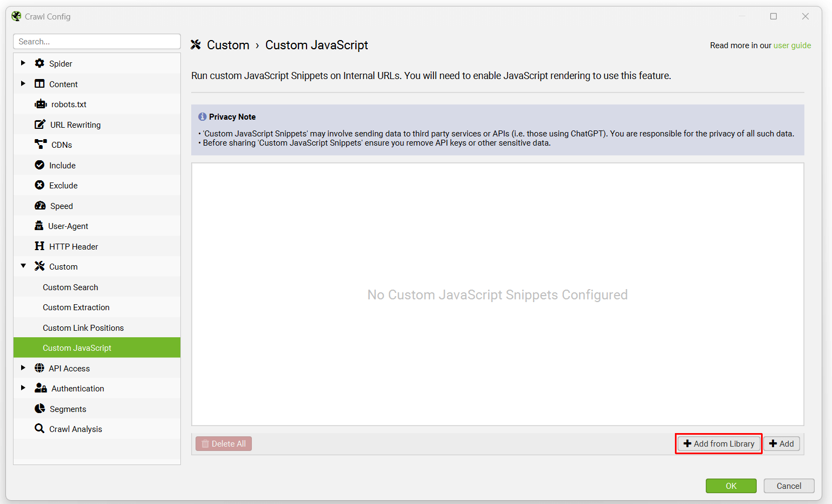The image size is (832, 504).
Task: Select the highlighted Custom JavaScript item
Action: coord(97,348)
